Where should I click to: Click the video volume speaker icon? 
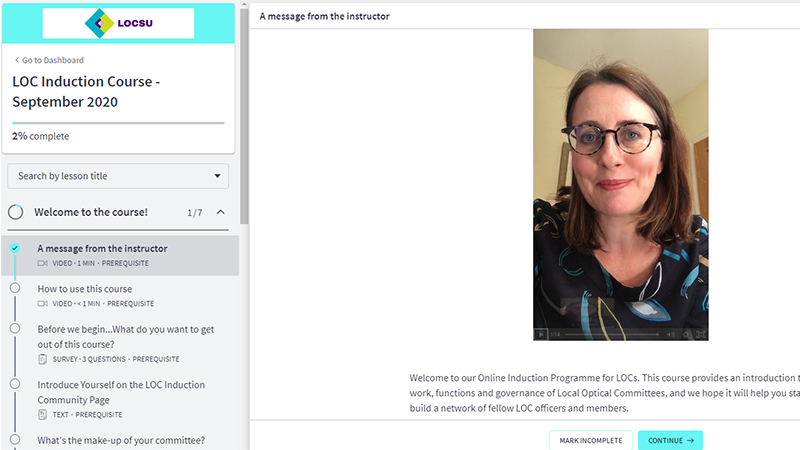[670, 335]
